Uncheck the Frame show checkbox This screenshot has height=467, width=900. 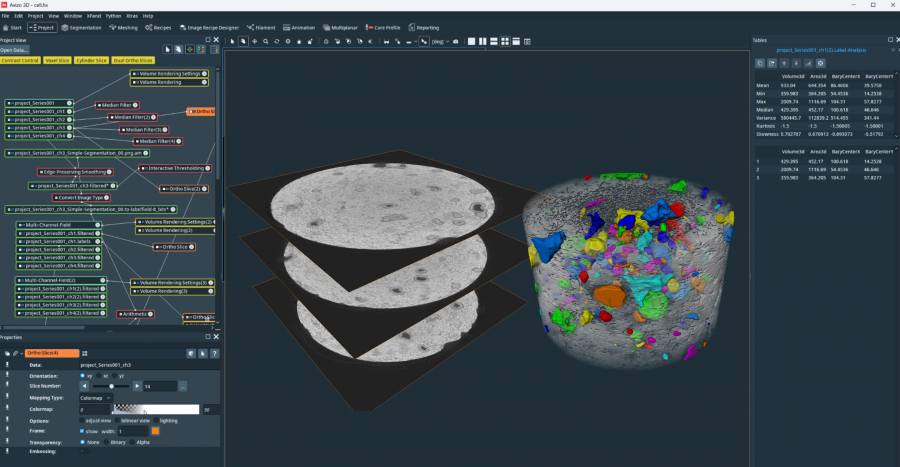(82, 431)
